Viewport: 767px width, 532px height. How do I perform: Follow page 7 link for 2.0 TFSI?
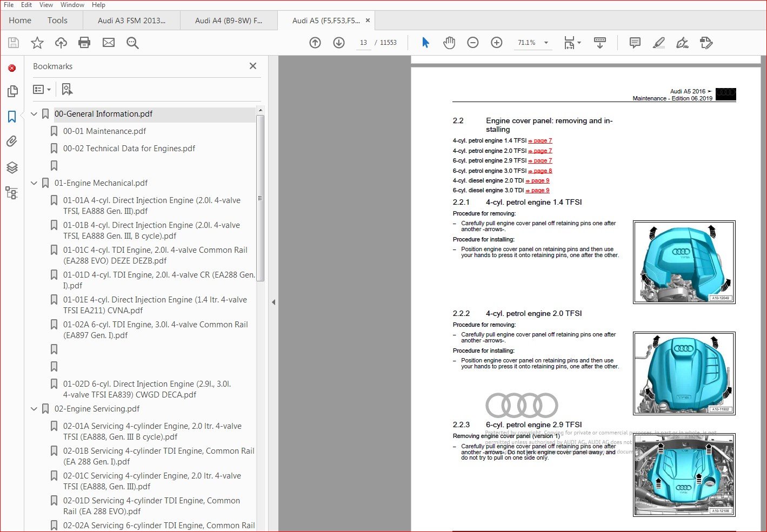540,151
